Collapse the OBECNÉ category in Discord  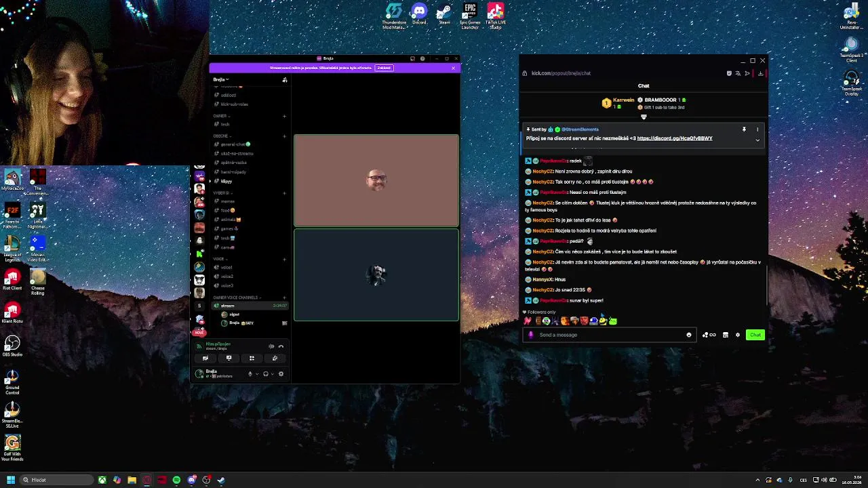pos(221,136)
